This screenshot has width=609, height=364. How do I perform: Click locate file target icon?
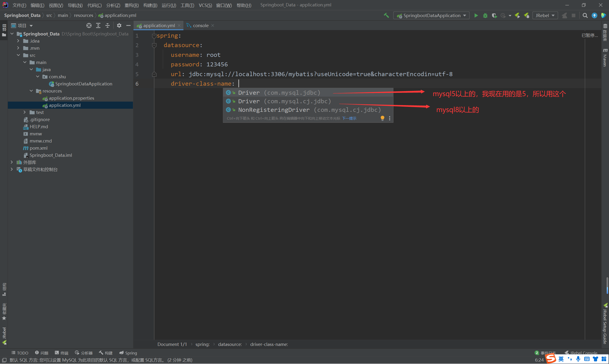89,25
